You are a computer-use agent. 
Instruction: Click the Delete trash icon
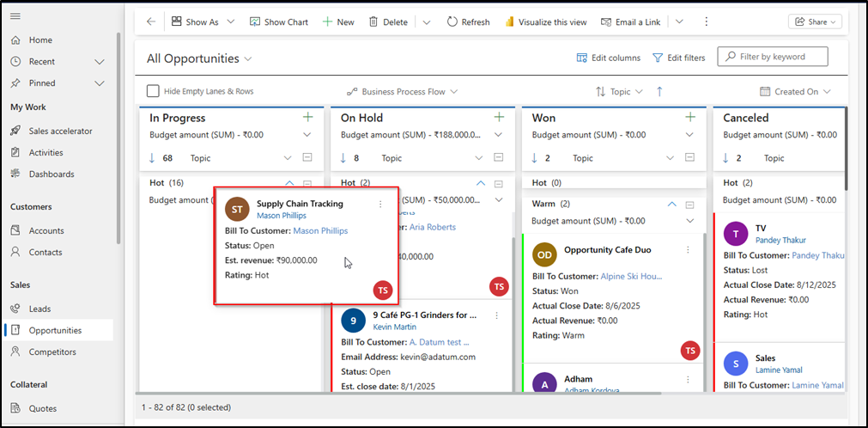[373, 21]
